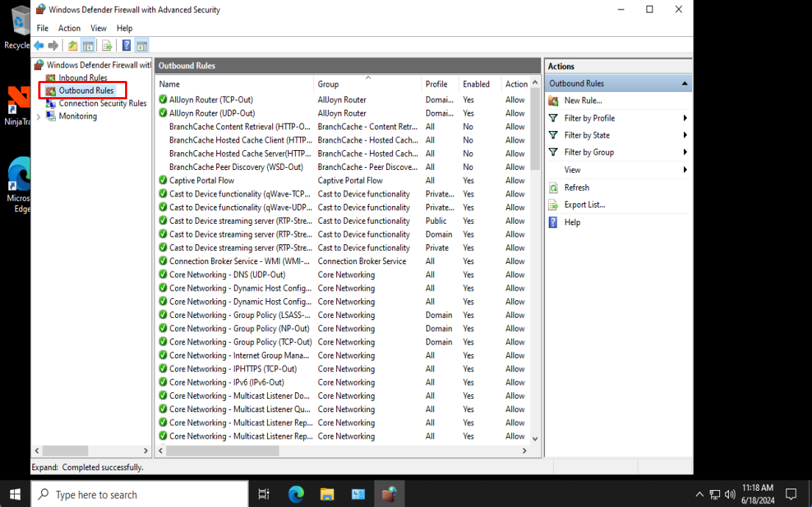Select the AllJoyn Router (UDP-Out) rule
The image size is (812, 507).
(212, 113)
